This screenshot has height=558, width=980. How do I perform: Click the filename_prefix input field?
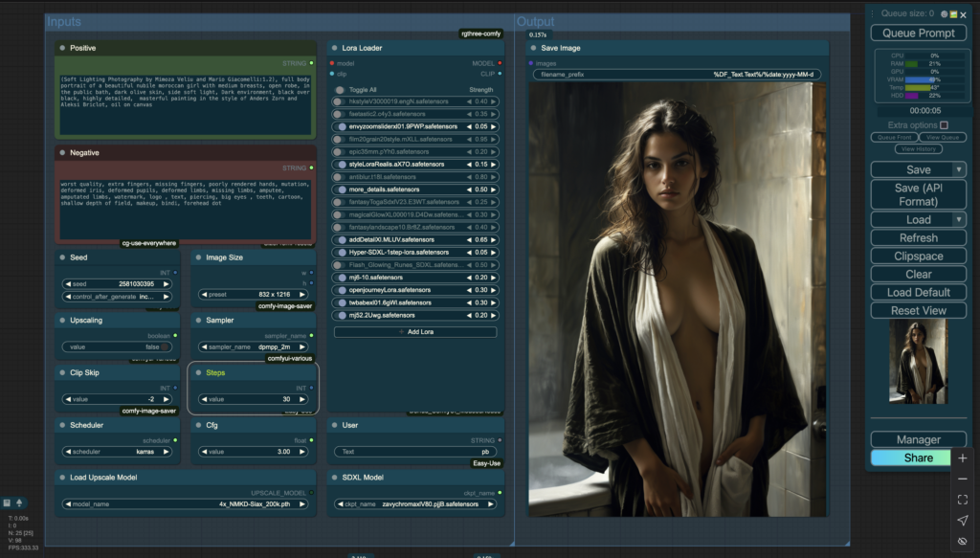pos(677,75)
